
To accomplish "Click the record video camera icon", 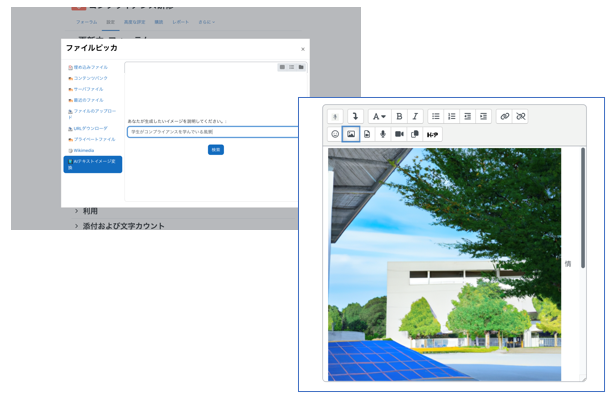I will pyautogui.click(x=399, y=134).
